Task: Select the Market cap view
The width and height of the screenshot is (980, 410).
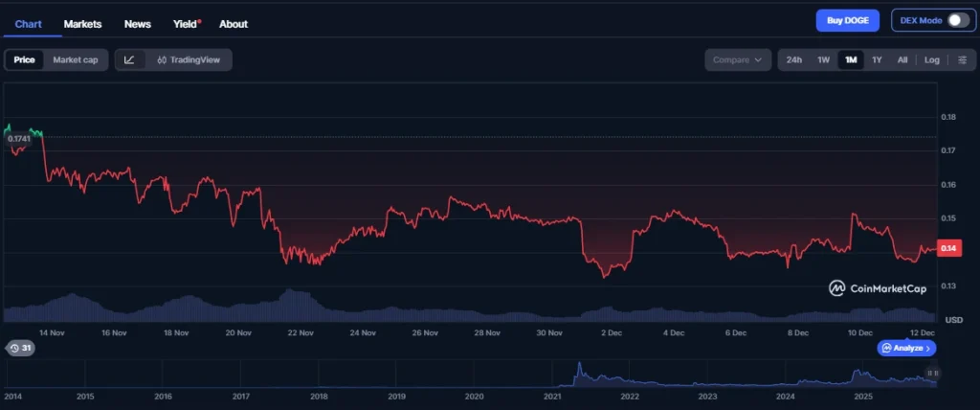Action: tap(75, 60)
